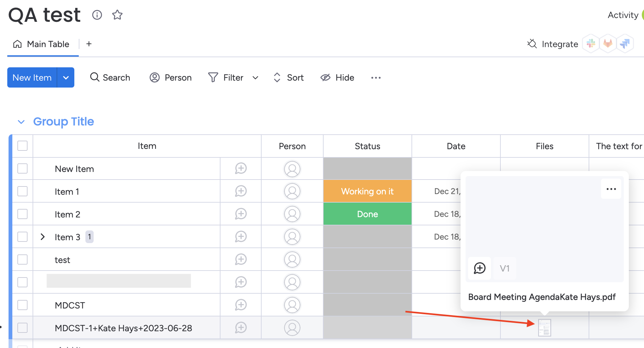644x348 pixels.
Task: Click the Working on it status swatch
Action: 367,191
